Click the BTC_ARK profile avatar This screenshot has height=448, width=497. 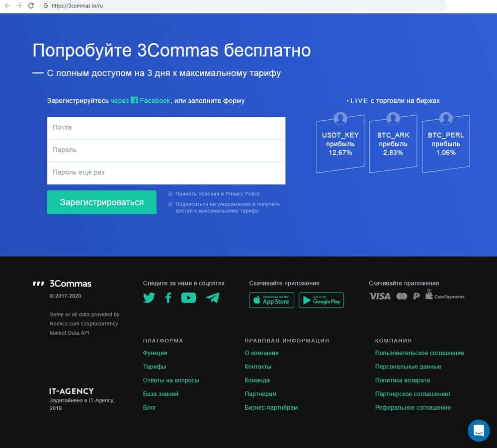coord(393,119)
